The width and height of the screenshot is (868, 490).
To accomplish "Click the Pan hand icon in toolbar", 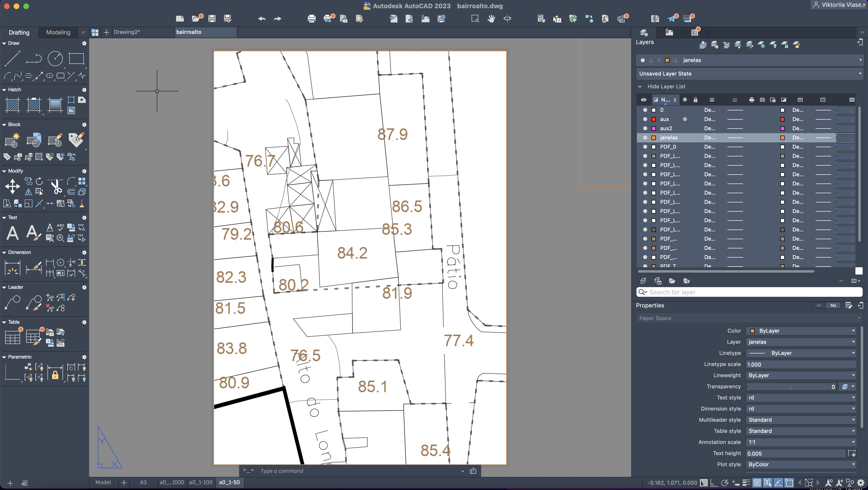I will click(x=491, y=19).
